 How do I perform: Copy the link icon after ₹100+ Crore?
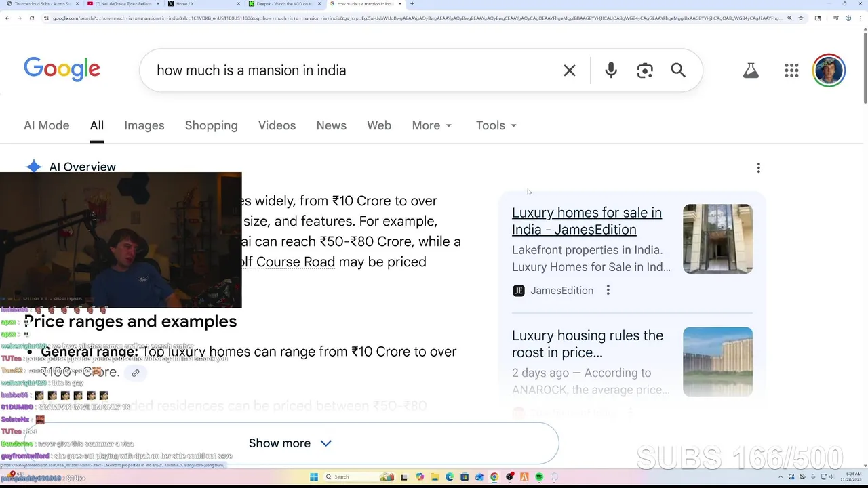(x=136, y=373)
